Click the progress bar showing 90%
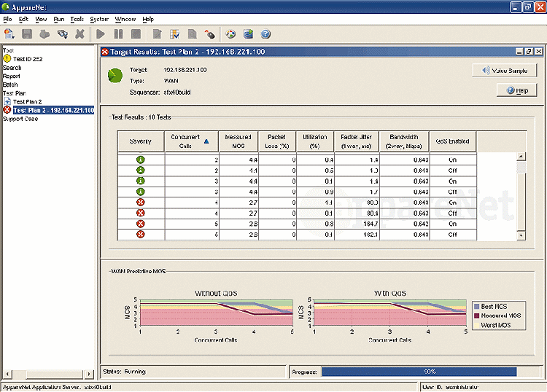This screenshot has height=392, width=547. 430,372
